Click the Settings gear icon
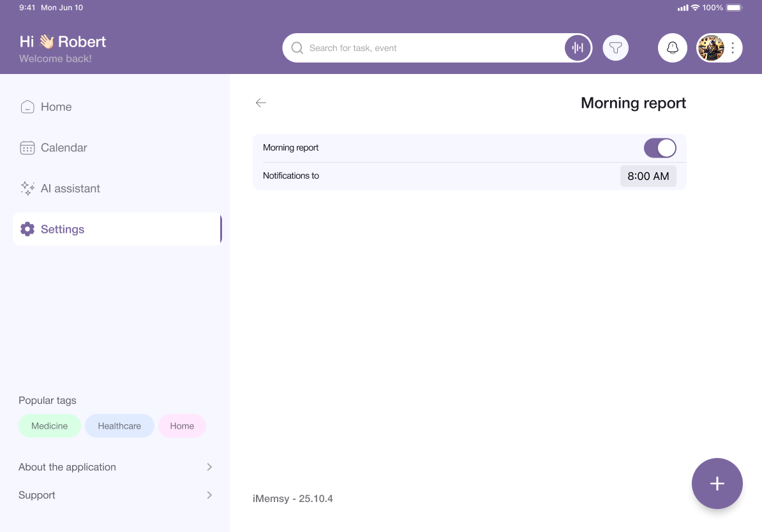Screen dimensions: 762x532 pyautogui.click(x=27, y=229)
